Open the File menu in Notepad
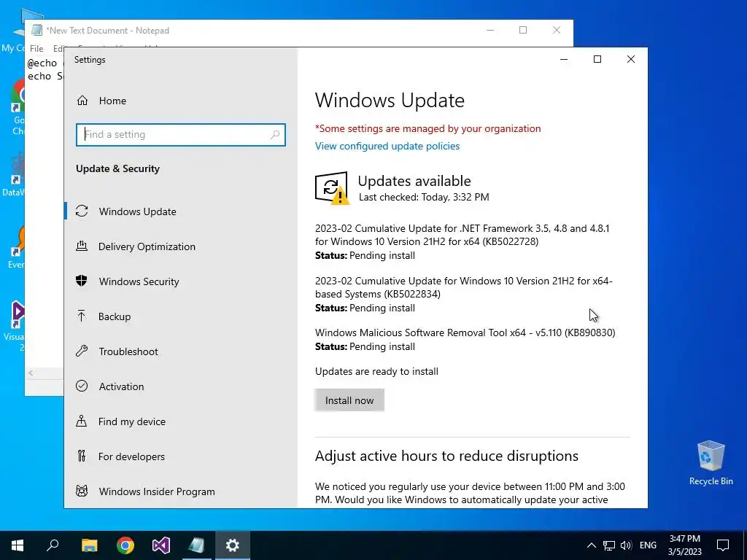Screen dimensions: 747x560 (36, 49)
